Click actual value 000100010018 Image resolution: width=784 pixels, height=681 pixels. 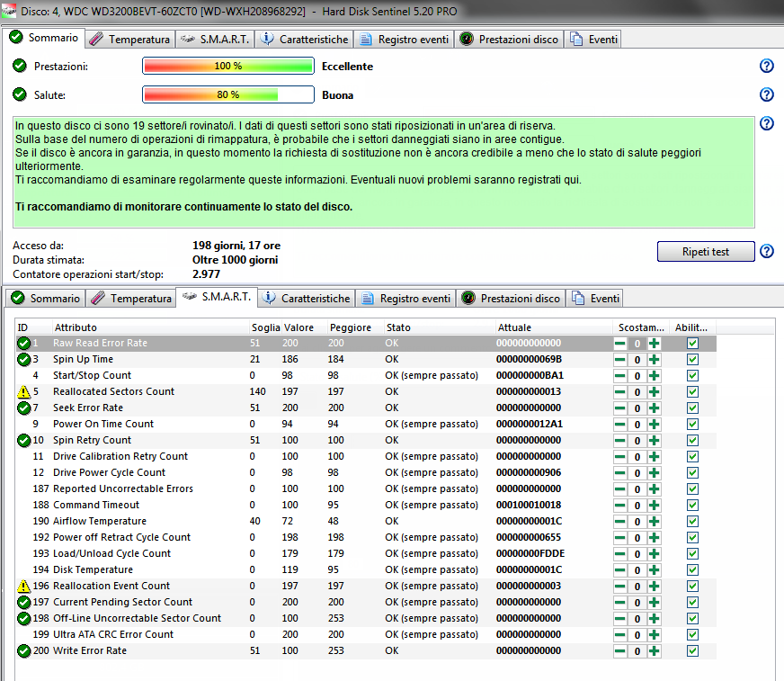click(529, 505)
